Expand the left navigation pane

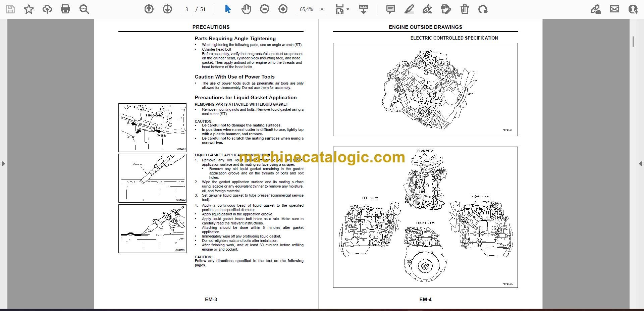(x=3, y=164)
